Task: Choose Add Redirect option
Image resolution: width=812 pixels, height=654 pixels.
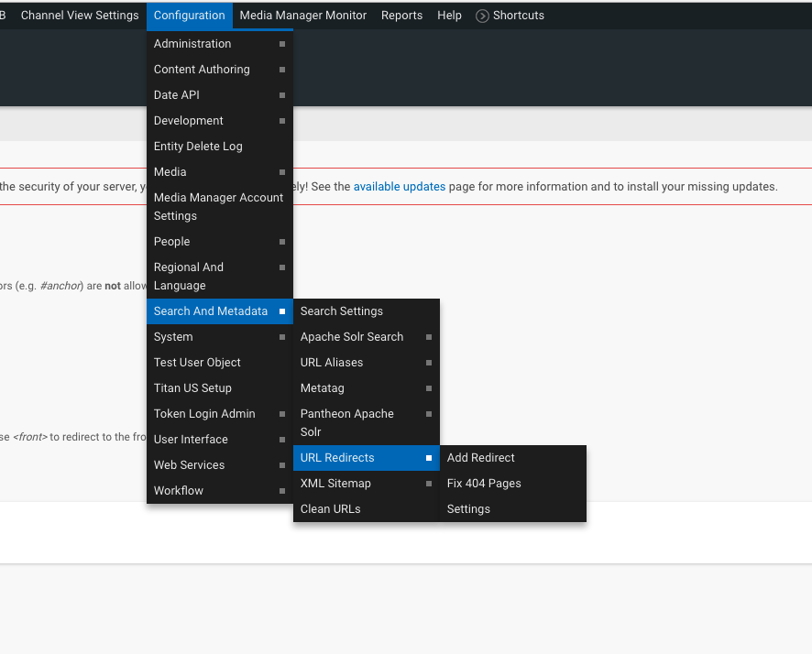Action: [x=512, y=458]
